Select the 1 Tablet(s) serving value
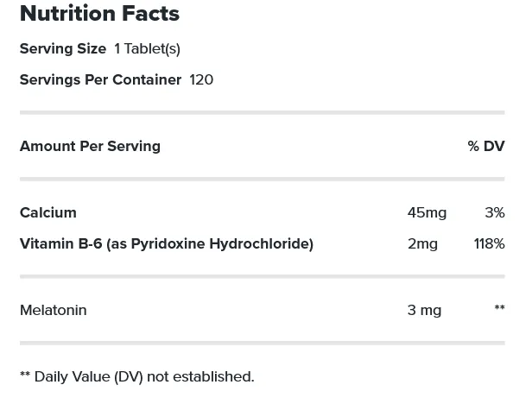532x410 pixels. pyautogui.click(x=147, y=49)
